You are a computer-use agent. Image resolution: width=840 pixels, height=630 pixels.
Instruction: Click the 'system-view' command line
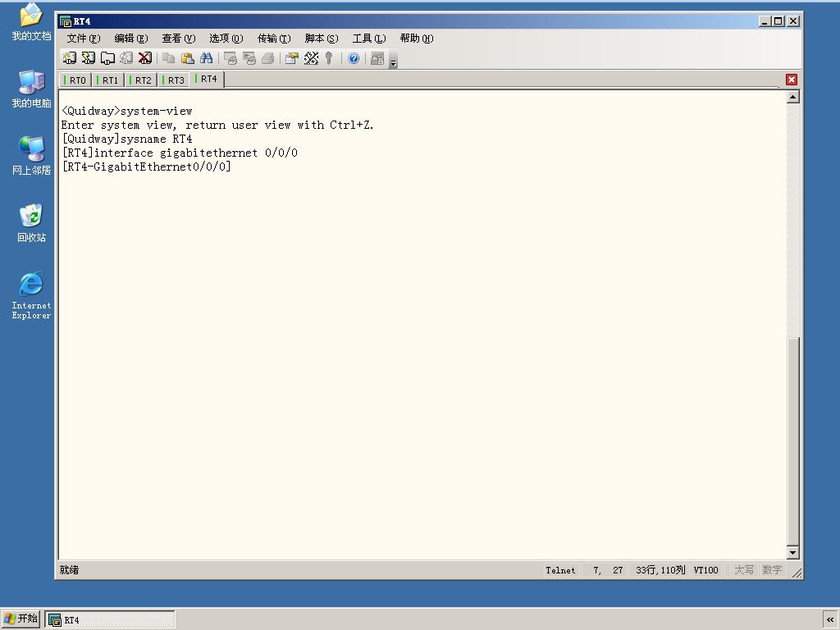click(127, 111)
